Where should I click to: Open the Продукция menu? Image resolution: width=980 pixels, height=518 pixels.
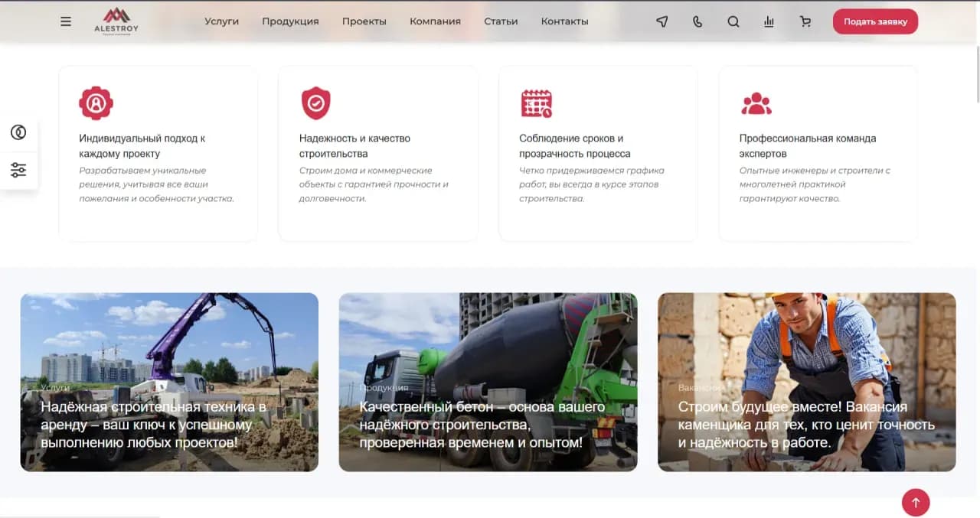(290, 21)
